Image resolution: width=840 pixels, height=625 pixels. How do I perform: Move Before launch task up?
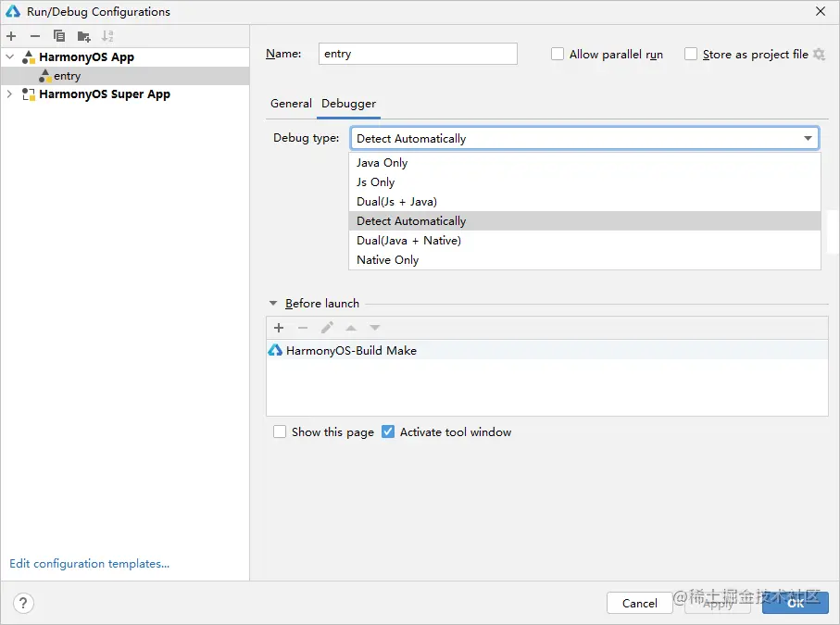pos(351,328)
